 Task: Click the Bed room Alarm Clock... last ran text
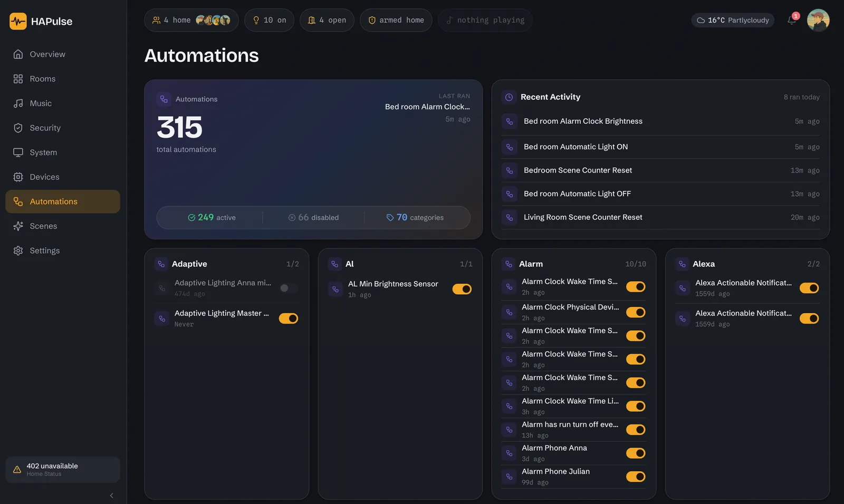pos(427,107)
